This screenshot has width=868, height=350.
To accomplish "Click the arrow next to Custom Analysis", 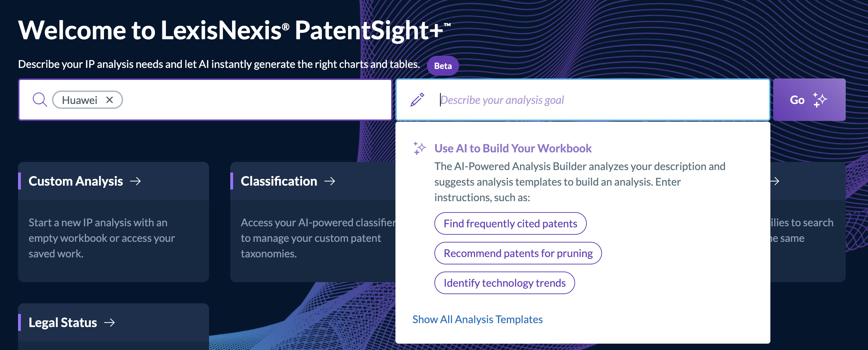I will (135, 181).
